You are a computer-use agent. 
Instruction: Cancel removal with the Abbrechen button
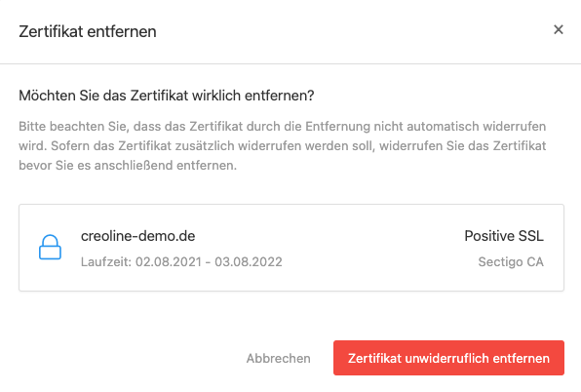pos(278,358)
